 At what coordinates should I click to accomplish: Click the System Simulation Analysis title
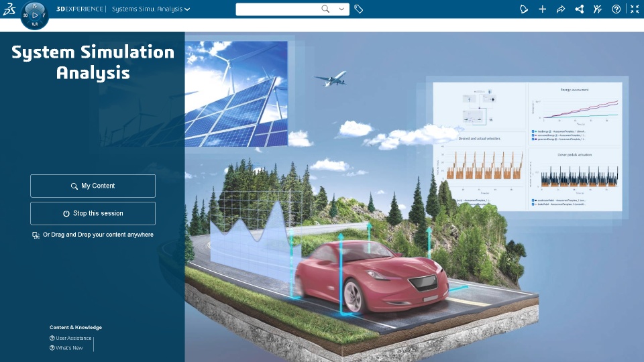click(93, 62)
